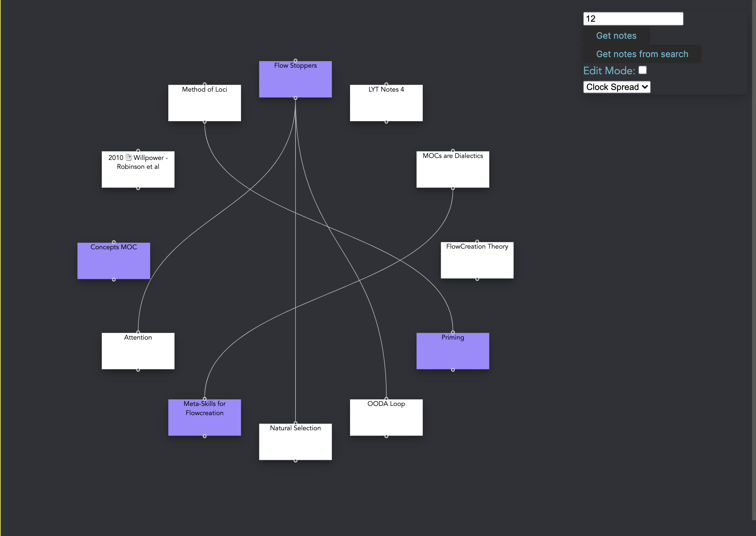The height and width of the screenshot is (536, 756).
Task: Click the top connector on OODA Loop
Action: pyautogui.click(x=386, y=399)
